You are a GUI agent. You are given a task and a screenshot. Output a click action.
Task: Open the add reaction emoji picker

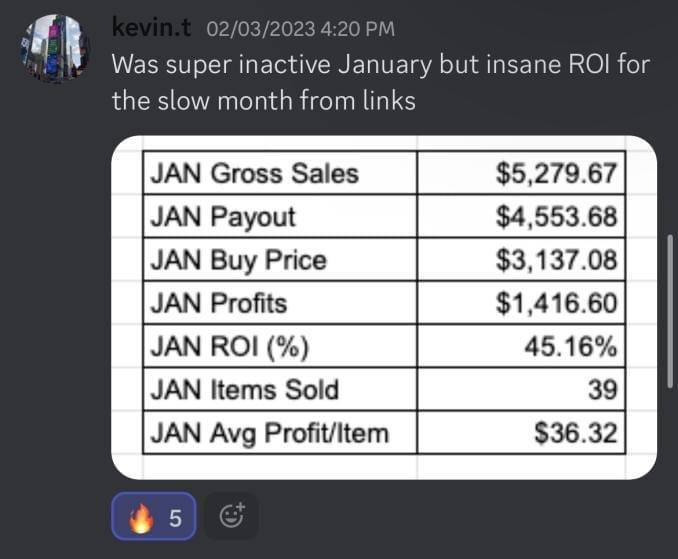point(231,518)
